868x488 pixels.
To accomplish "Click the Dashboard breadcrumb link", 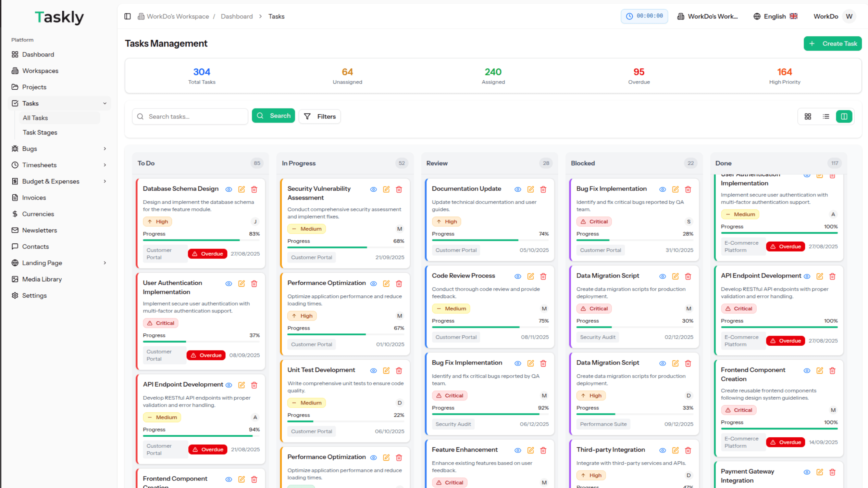I will tap(236, 16).
